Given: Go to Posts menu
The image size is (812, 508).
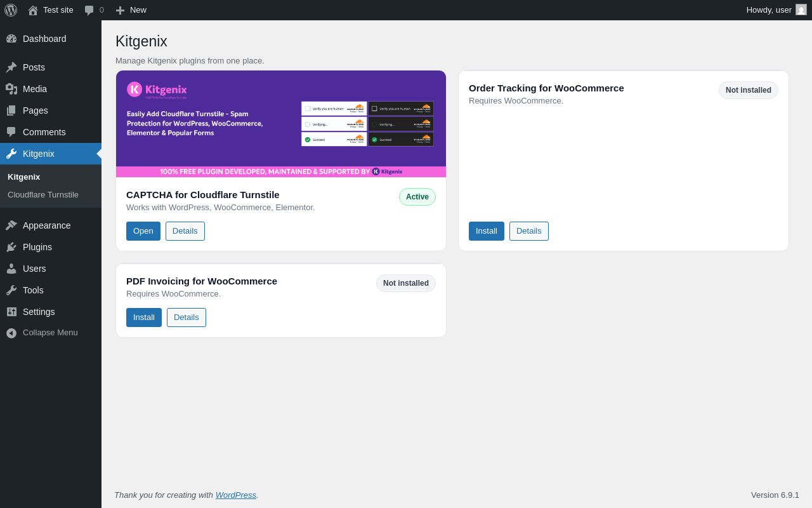Looking at the screenshot, I should click(x=51, y=67).
